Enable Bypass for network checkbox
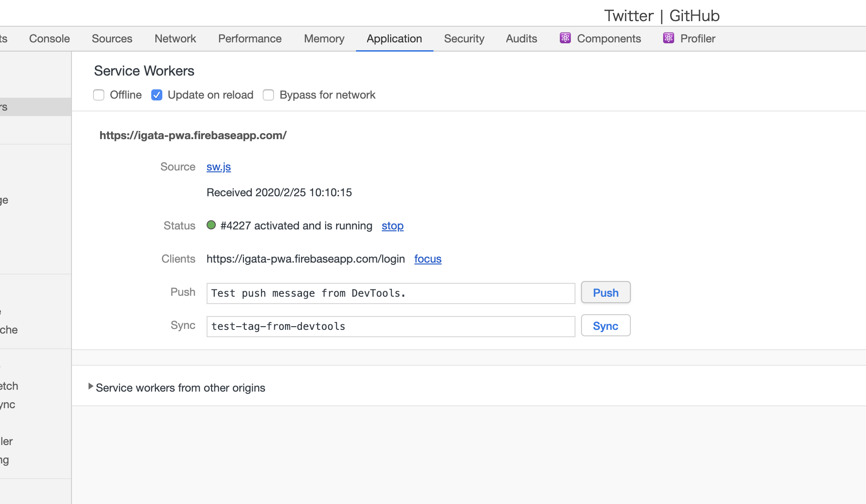 pos(268,95)
